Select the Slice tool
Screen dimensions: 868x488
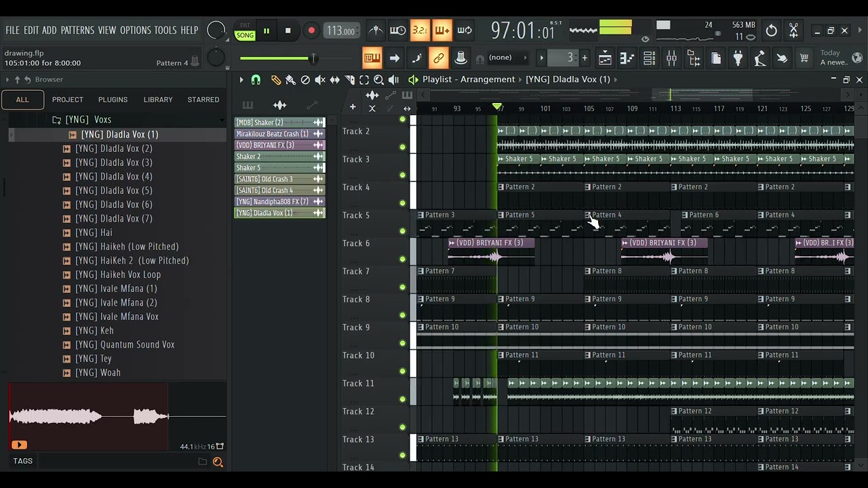[350, 80]
